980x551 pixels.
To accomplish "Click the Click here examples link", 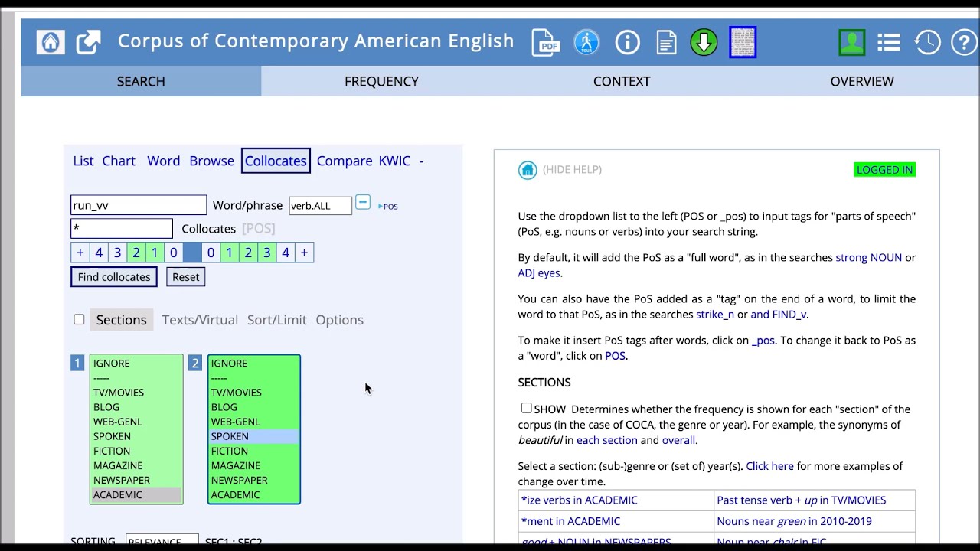I will (769, 466).
